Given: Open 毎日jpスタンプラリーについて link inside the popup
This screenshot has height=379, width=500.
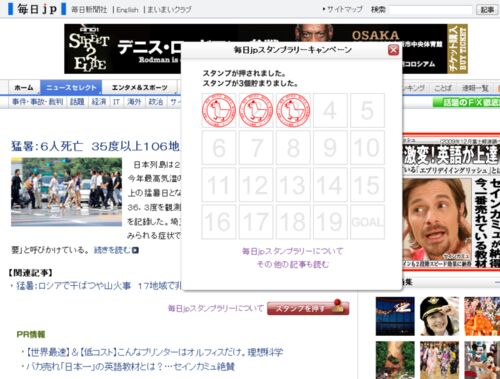Looking at the screenshot, I should point(292,251).
